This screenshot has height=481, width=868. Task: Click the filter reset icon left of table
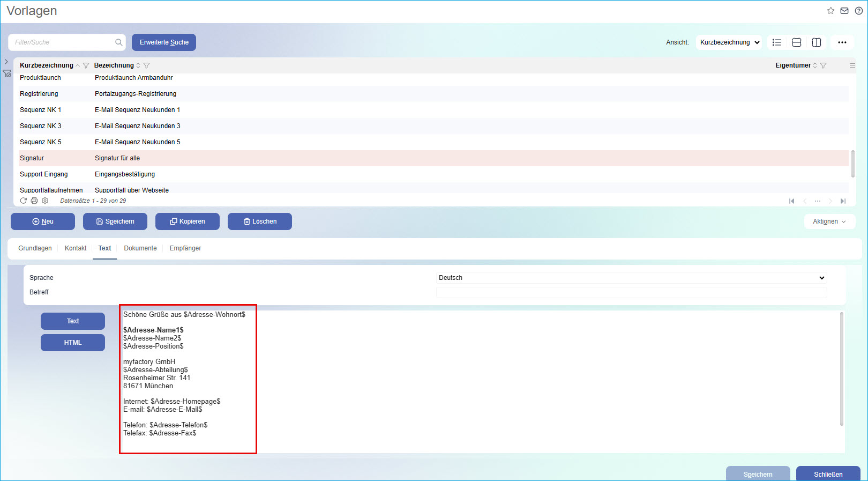(7, 73)
